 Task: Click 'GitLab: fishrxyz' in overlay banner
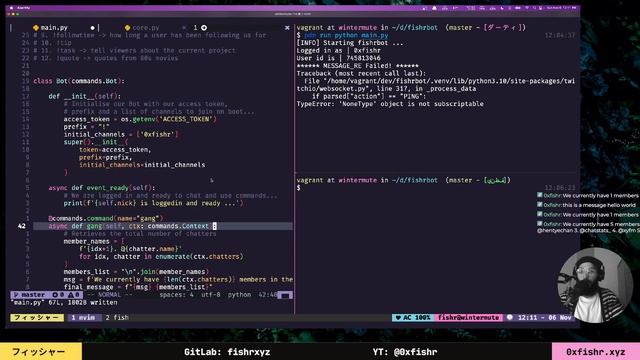(227, 352)
